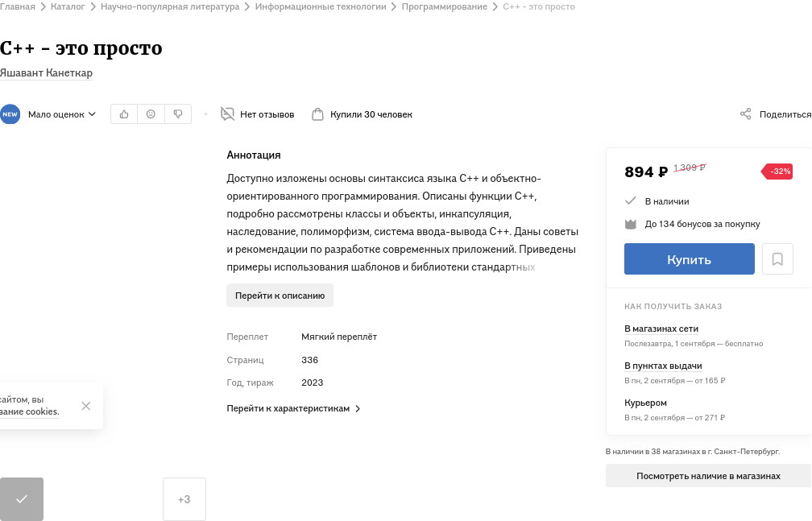The height and width of the screenshot is (521, 812).
Task: Click the thumbs up rating icon
Action: tap(124, 114)
